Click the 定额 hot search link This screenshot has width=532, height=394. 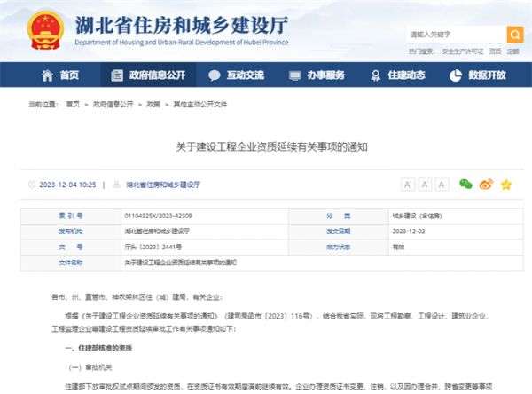click(x=513, y=51)
